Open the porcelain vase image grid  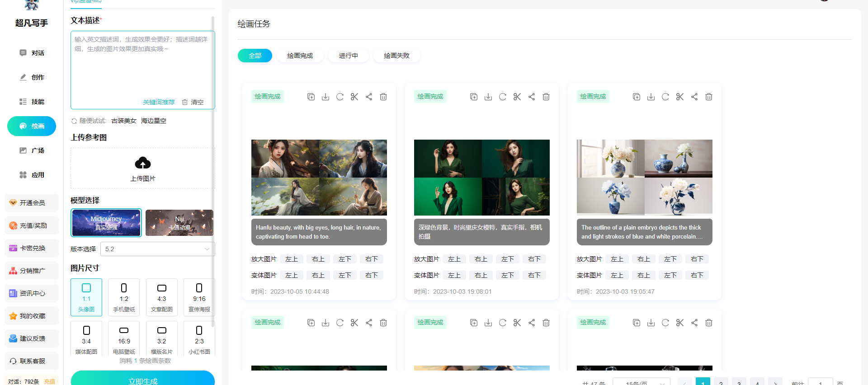(645, 178)
